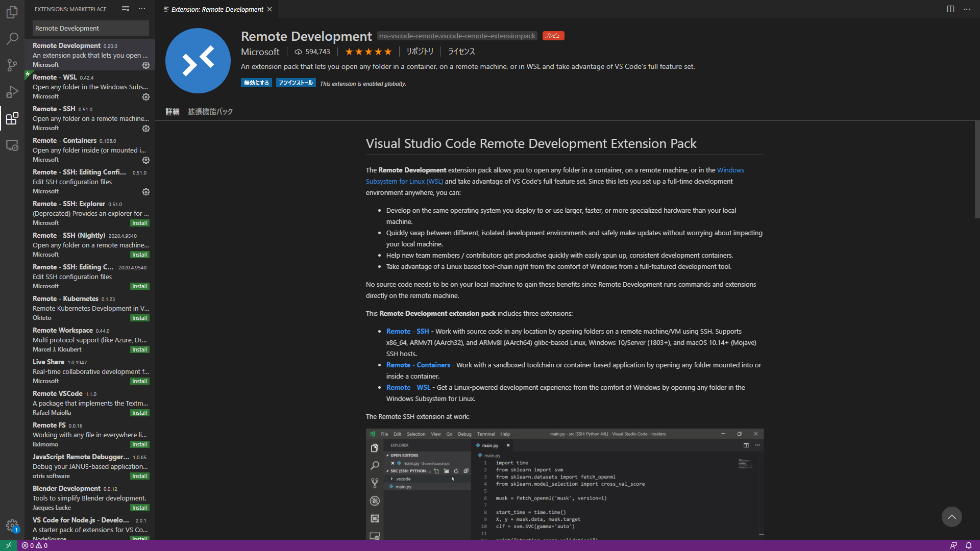Click the clear extensions search results icon
This screenshot has height=551, width=980.
click(x=126, y=9)
